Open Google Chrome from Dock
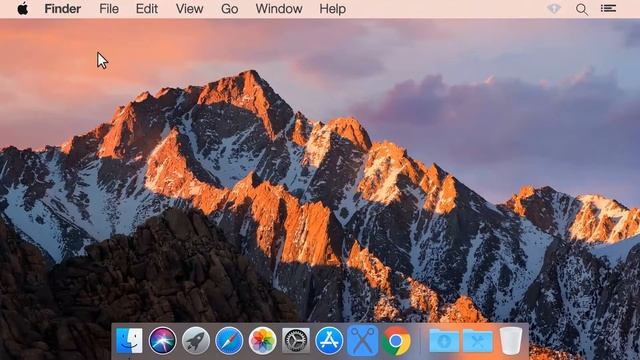Image resolution: width=640 pixels, height=360 pixels. click(x=396, y=340)
